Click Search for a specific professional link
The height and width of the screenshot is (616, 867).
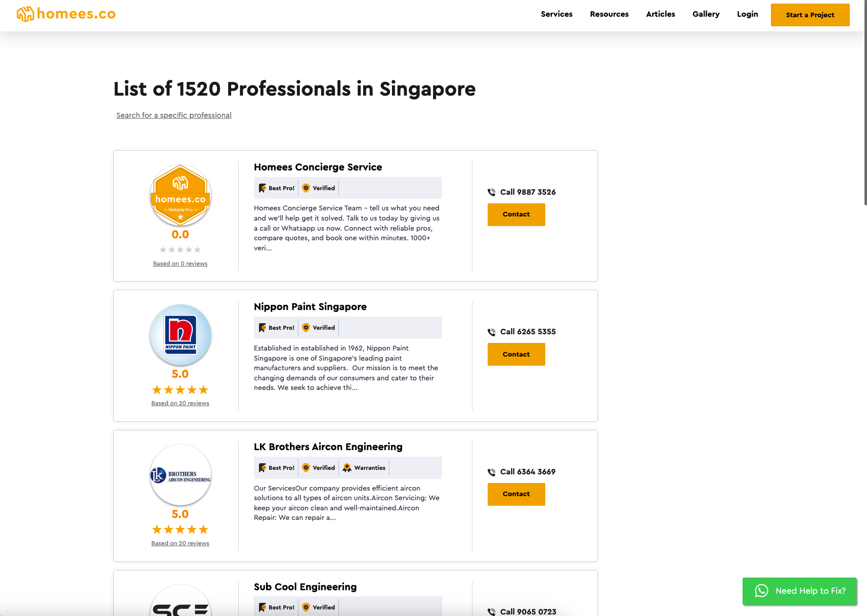pyautogui.click(x=174, y=115)
